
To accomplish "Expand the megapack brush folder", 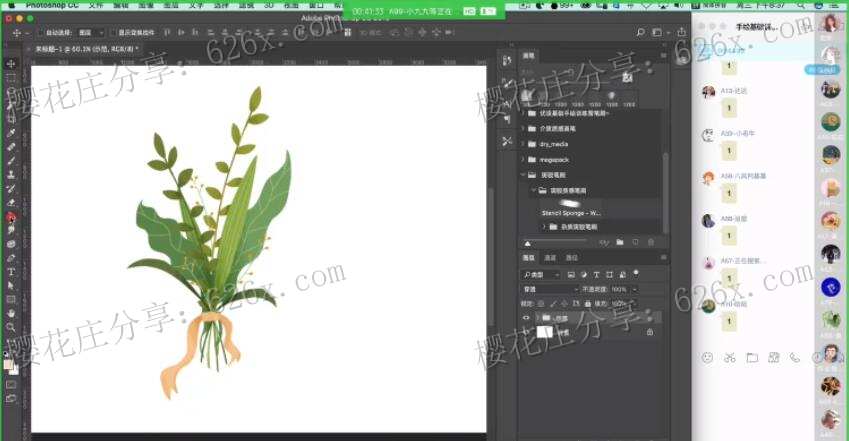I will [524, 160].
